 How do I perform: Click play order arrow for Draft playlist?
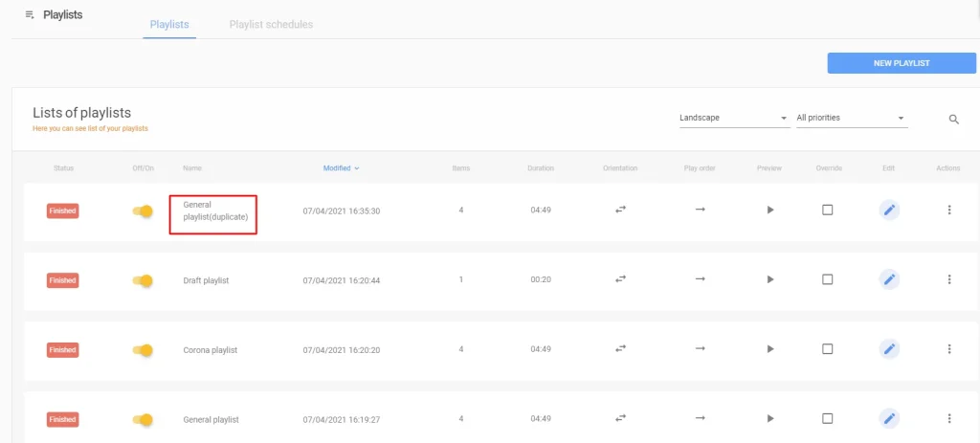click(x=700, y=278)
